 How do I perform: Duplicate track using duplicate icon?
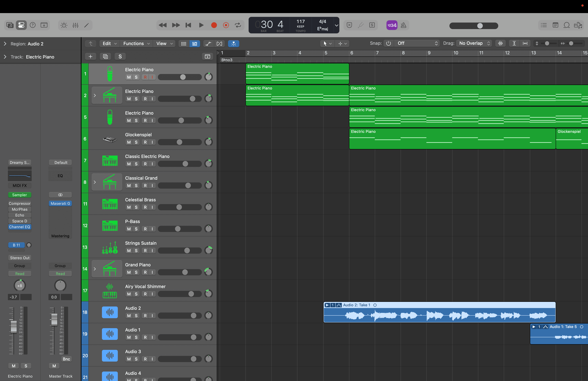[x=105, y=56]
